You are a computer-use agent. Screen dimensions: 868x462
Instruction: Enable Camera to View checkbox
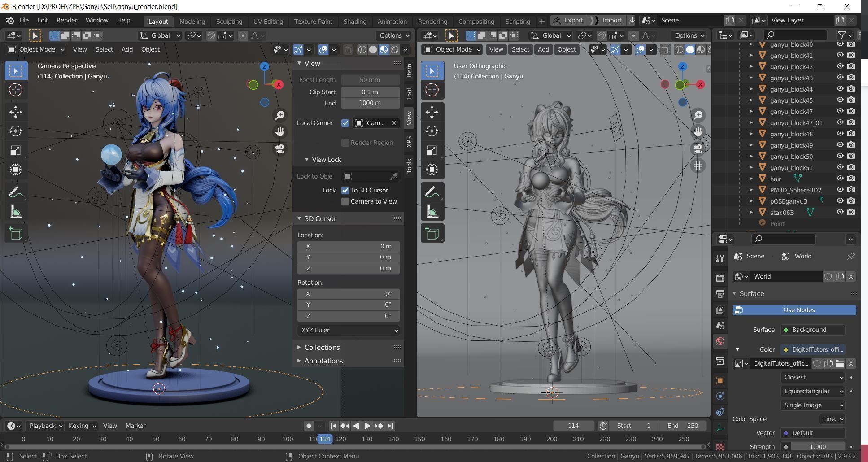tap(345, 202)
